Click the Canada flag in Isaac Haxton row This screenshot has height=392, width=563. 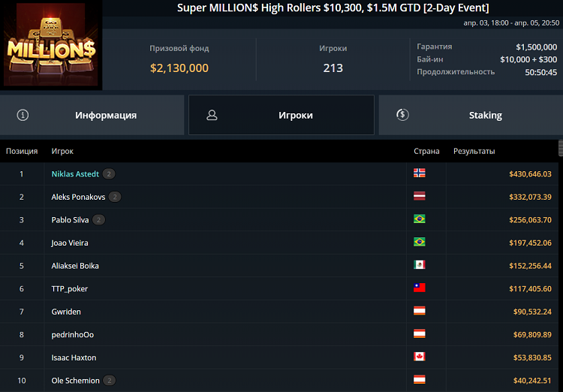pyautogui.click(x=420, y=357)
